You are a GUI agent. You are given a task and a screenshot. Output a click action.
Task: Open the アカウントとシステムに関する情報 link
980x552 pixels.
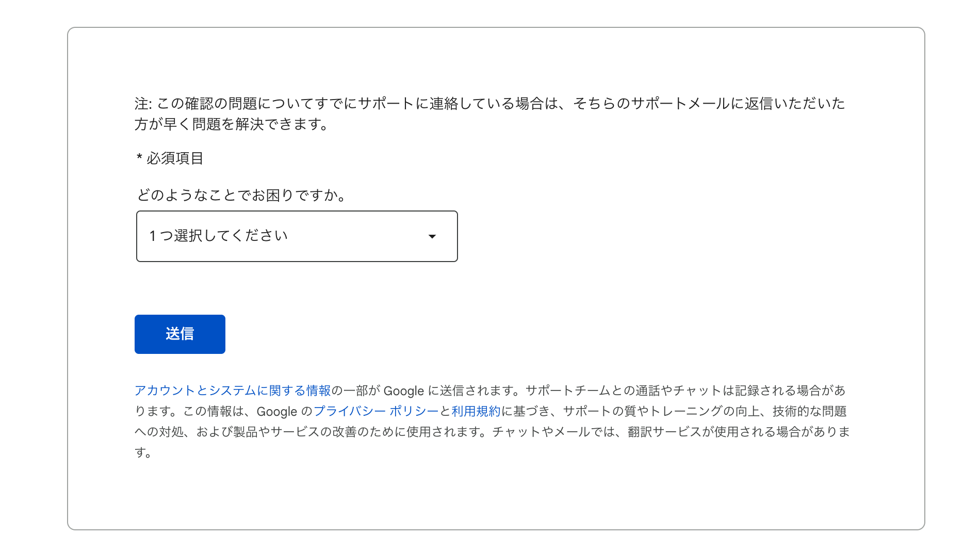(x=233, y=391)
